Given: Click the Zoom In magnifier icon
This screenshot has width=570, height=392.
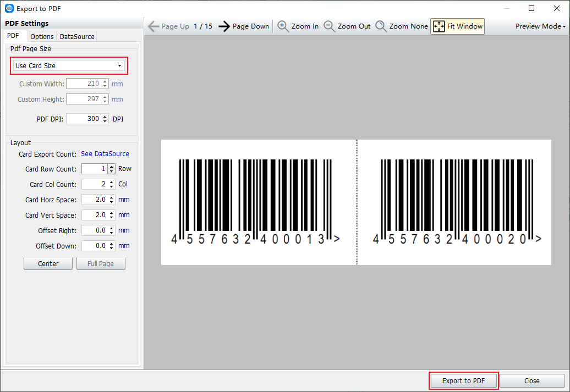Looking at the screenshot, I should point(283,26).
